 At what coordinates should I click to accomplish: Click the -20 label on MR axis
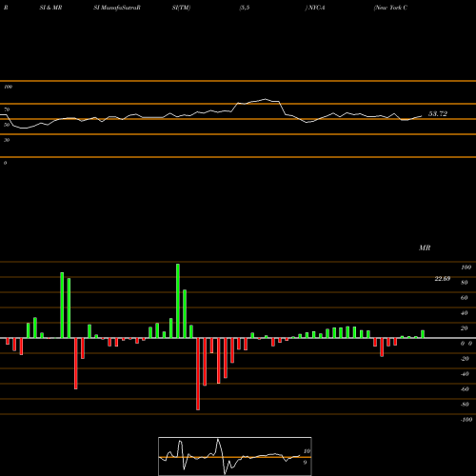[465, 359]
